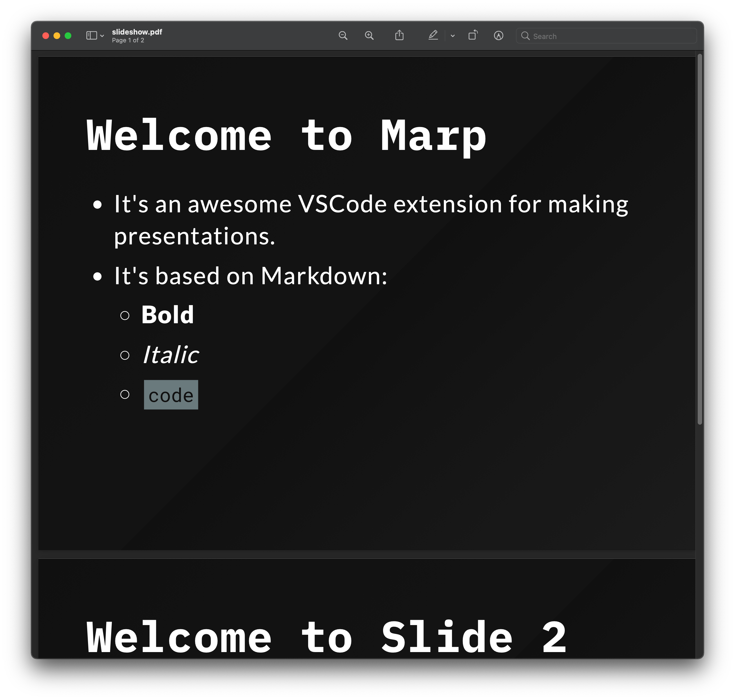735x700 pixels.
Task: Click the highlighted code text block
Action: tap(171, 395)
